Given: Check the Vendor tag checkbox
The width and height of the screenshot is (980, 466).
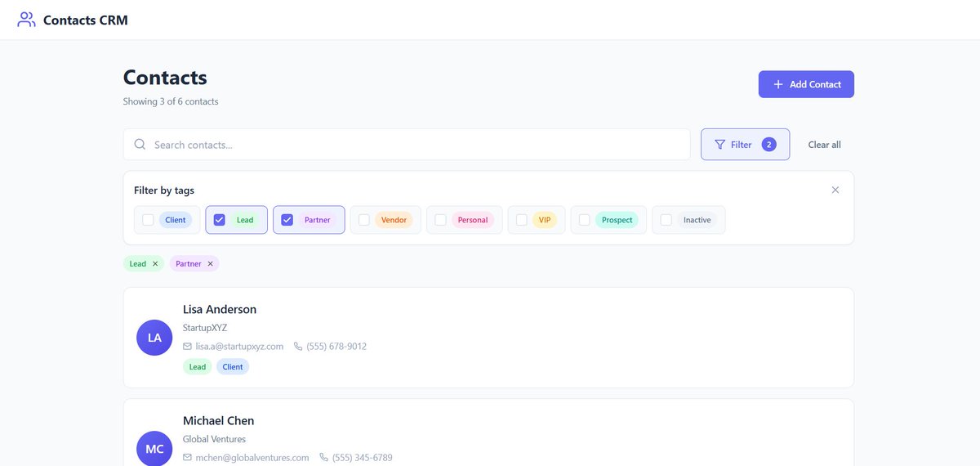Looking at the screenshot, I should pos(364,220).
